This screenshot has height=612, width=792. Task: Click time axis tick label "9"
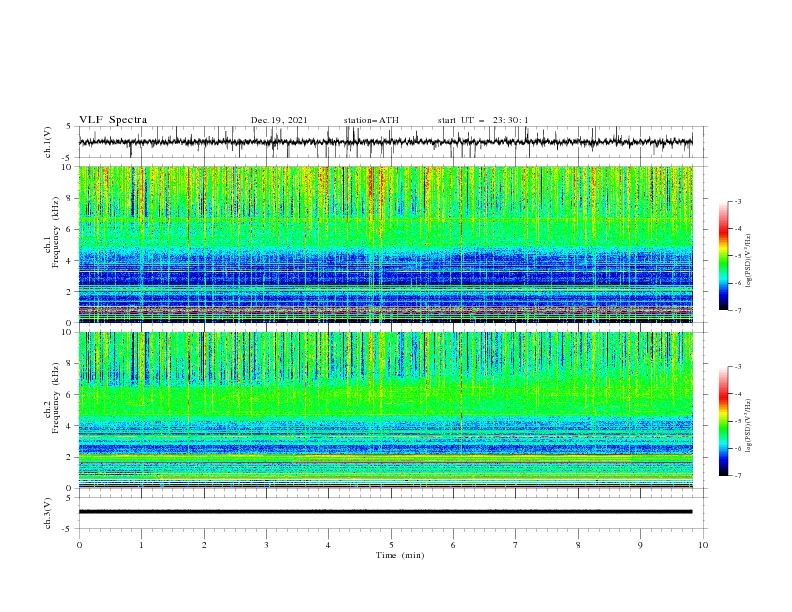[x=640, y=545]
